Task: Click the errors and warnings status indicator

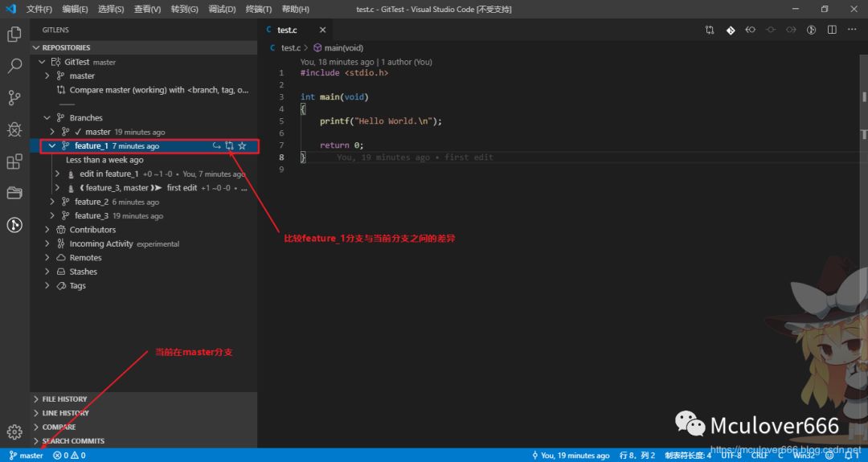Action: tap(69, 456)
